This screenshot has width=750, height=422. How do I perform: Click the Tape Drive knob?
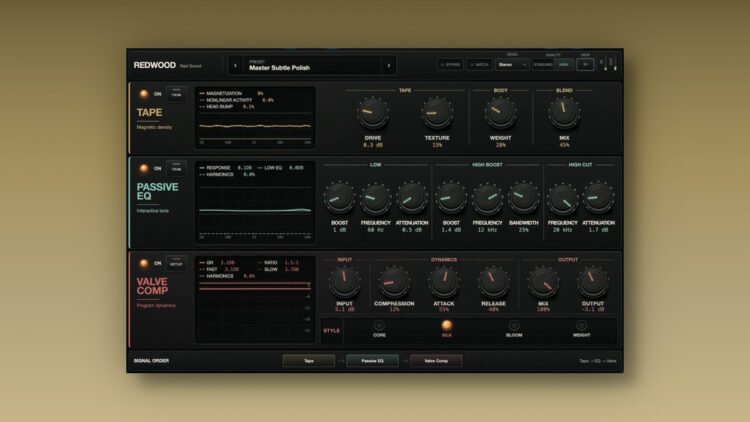point(373,113)
